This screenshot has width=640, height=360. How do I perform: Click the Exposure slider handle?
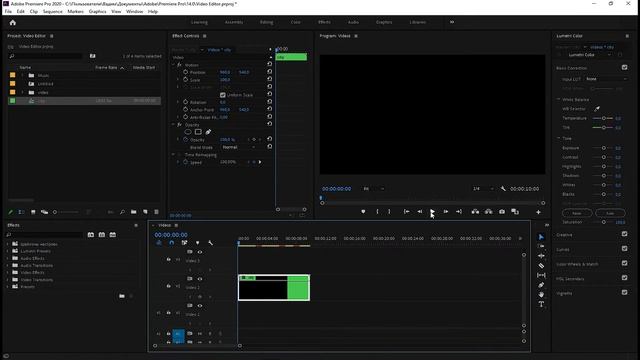pyautogui.click(x=604, y=148)
